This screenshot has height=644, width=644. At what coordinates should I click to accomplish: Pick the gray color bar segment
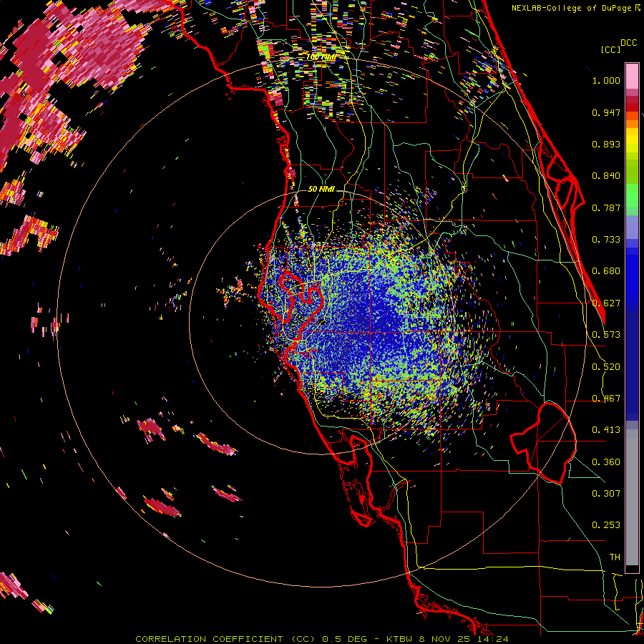632,497
